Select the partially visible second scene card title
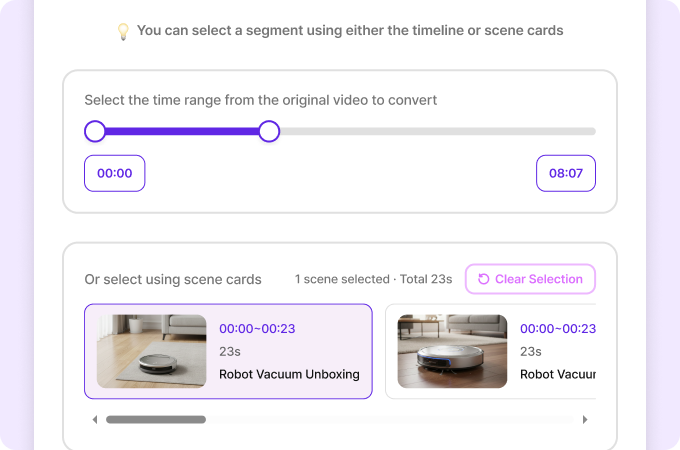This screenshot has width=680, height=450. tap(557, 375)
